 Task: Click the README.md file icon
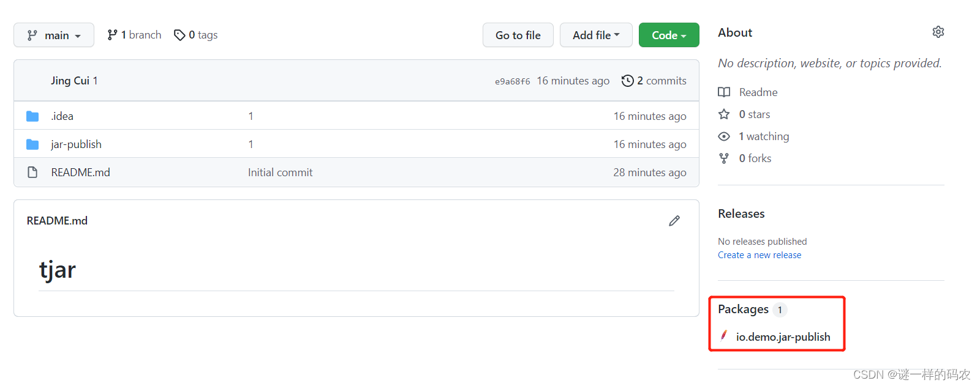coord(32,173)
